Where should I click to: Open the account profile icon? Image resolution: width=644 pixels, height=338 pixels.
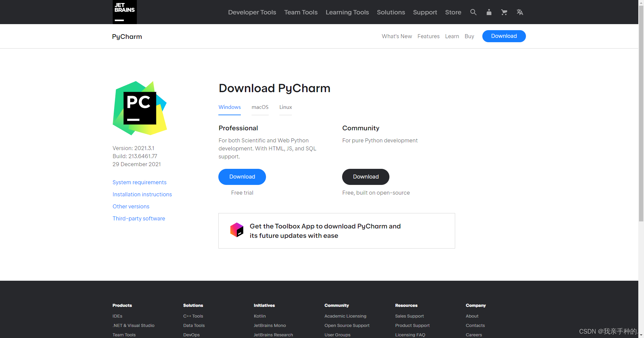[x=489, y=12]
